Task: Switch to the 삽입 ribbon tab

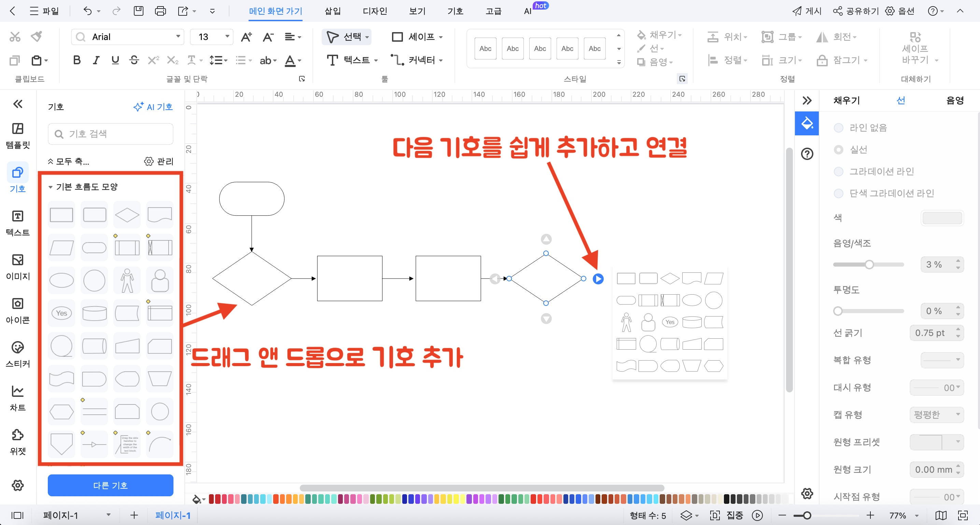Action: [x=332, y=11]
